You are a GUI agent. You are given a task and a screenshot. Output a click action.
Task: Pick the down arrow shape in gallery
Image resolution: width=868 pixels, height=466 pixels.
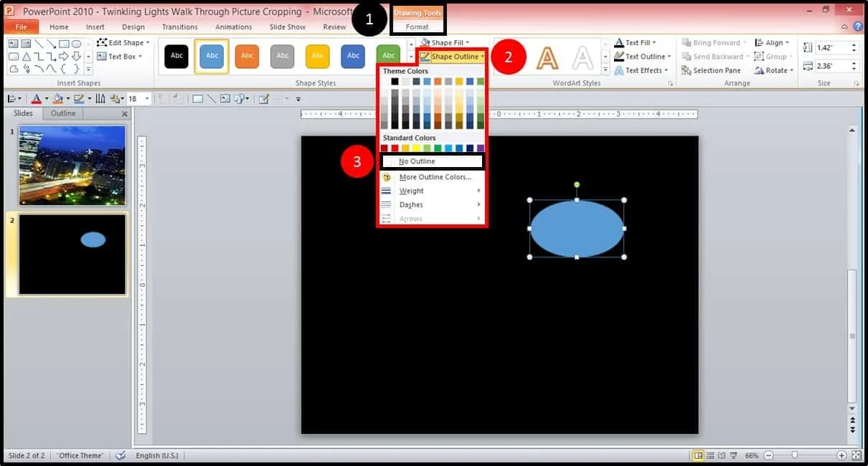pyautogui.click(x=76, y=56)
